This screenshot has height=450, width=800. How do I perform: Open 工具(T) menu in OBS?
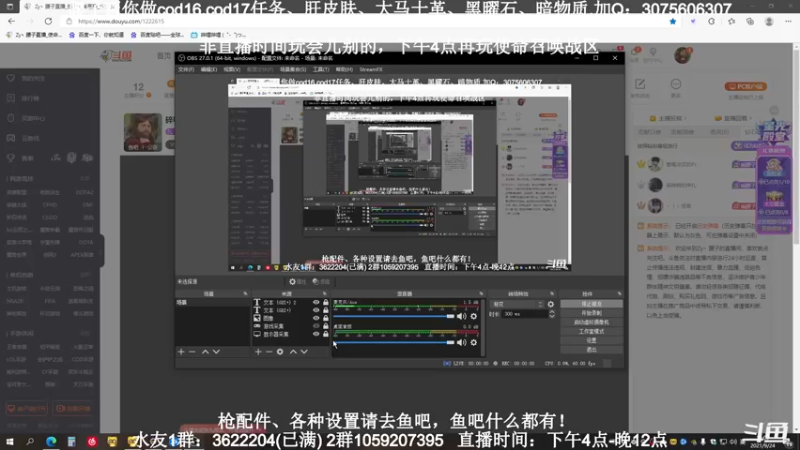tap(321, 69)
